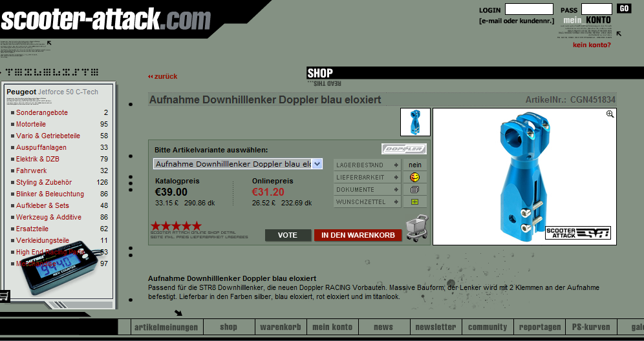Open the news tab

tap(383, 327)
